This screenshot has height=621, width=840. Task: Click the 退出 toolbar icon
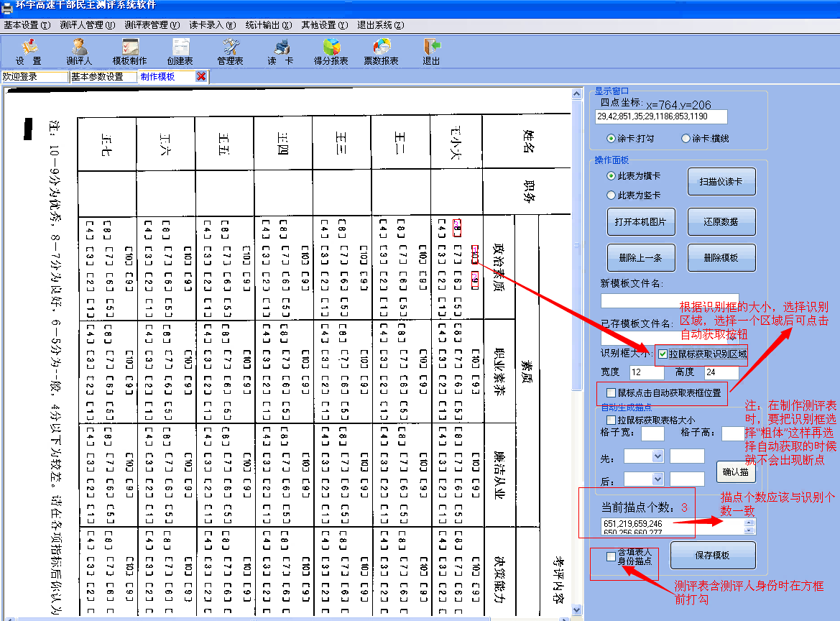tap(431, 52)
